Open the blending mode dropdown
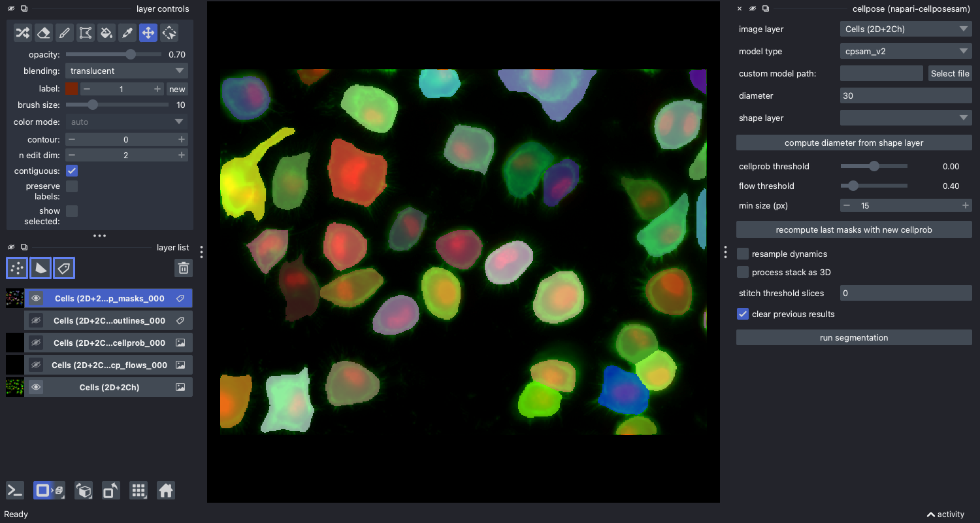Viewport: 980px width, 523px height. pyautogui.click(x=127, y=71)
